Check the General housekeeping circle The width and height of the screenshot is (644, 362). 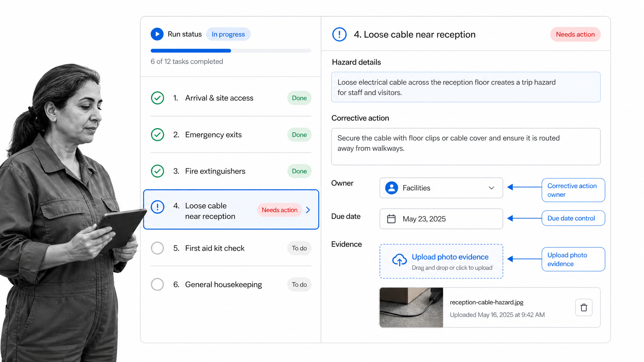[x=158, y=284]
